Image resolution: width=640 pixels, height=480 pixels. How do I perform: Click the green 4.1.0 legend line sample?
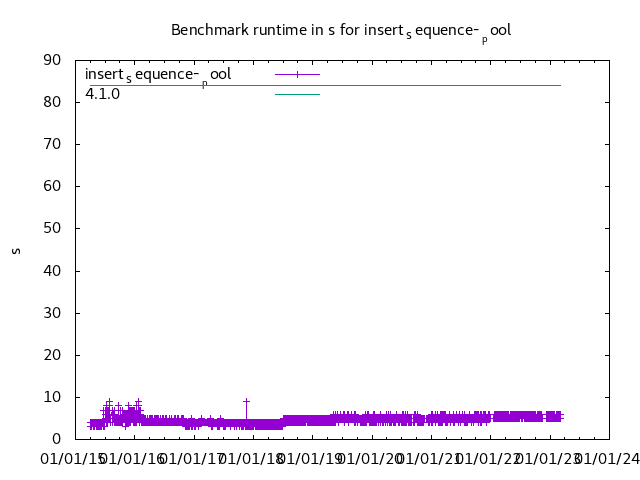pyautogui.click(x=297, y=95)
